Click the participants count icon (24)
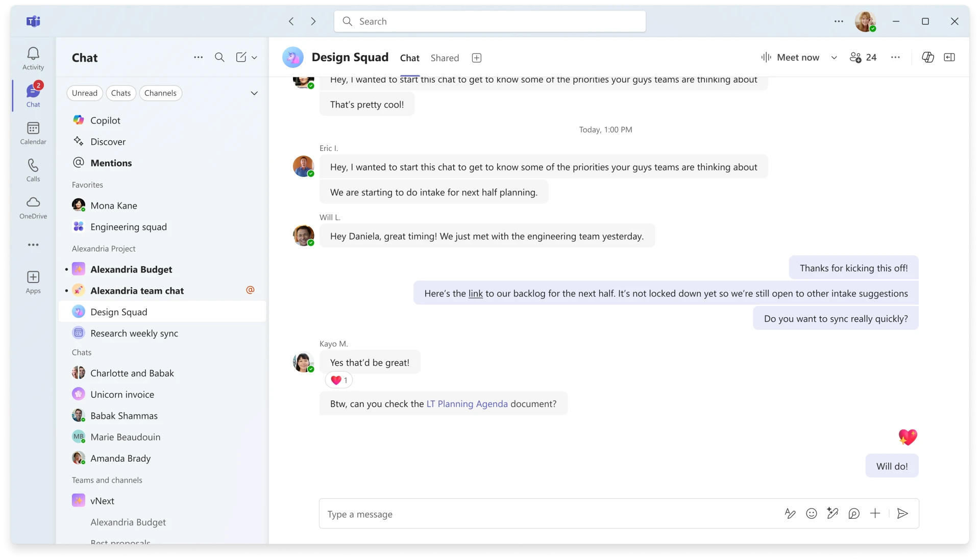Image resolution: width=980 pixels, height=560 pixels. coord(863,57)
